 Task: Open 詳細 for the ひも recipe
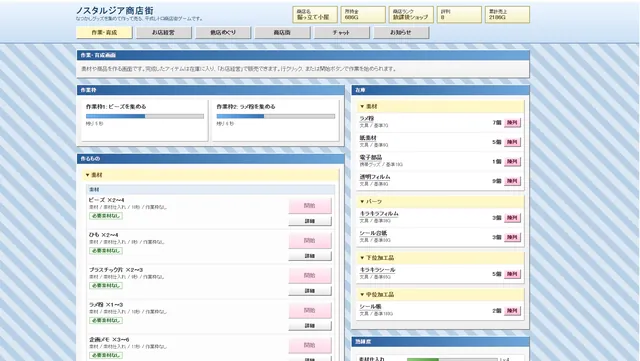(x=310, y=256)
